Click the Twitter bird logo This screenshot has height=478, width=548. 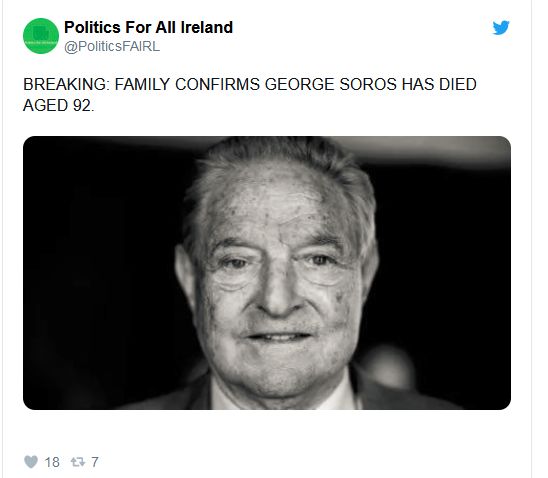pyautogui.click(x=501, y=28)
